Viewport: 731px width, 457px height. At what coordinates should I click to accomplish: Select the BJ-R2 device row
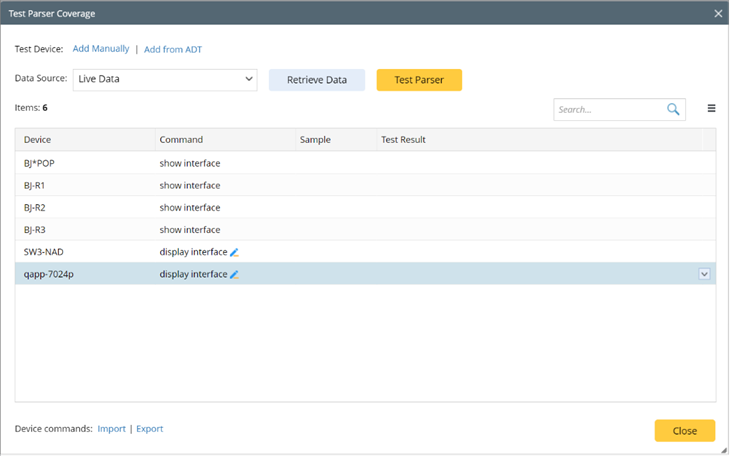tap(37, 208)
